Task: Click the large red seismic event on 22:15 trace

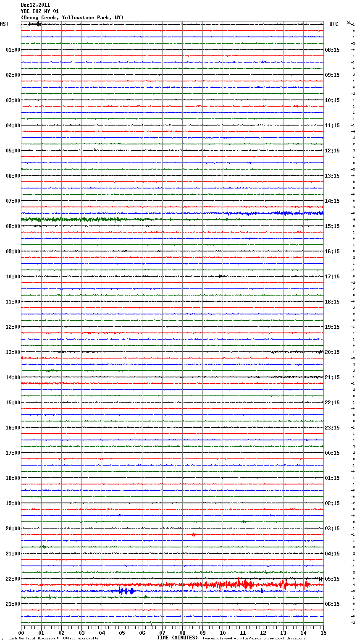Action: [x=248, y=584]
